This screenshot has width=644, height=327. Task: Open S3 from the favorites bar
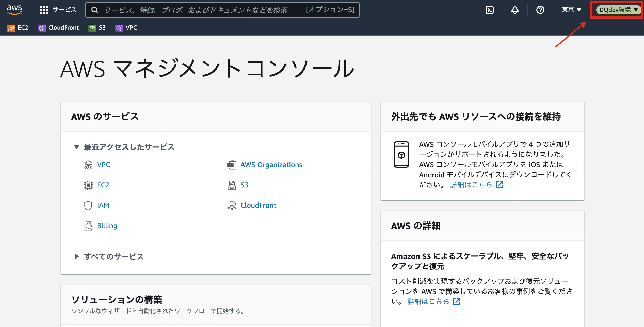pos(102,28)
